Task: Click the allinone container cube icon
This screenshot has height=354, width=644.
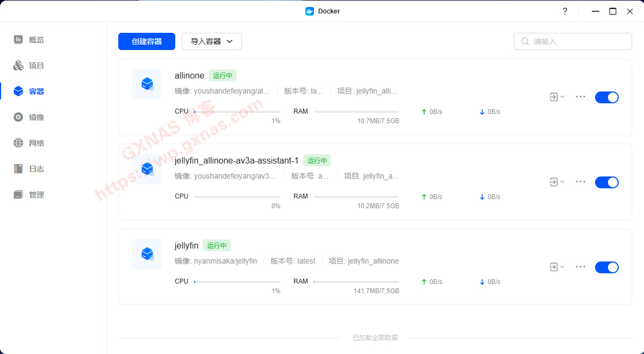Action: coord(147,84)
